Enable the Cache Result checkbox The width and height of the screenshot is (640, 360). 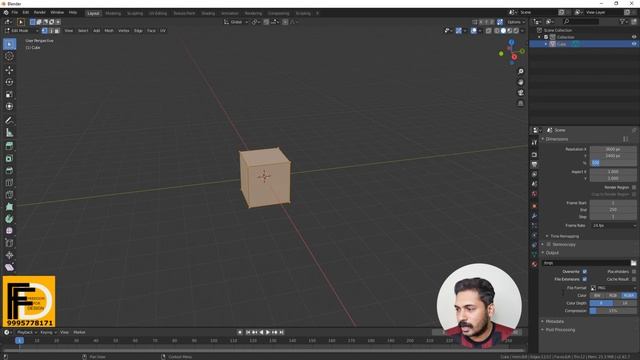tap(634, 279)
